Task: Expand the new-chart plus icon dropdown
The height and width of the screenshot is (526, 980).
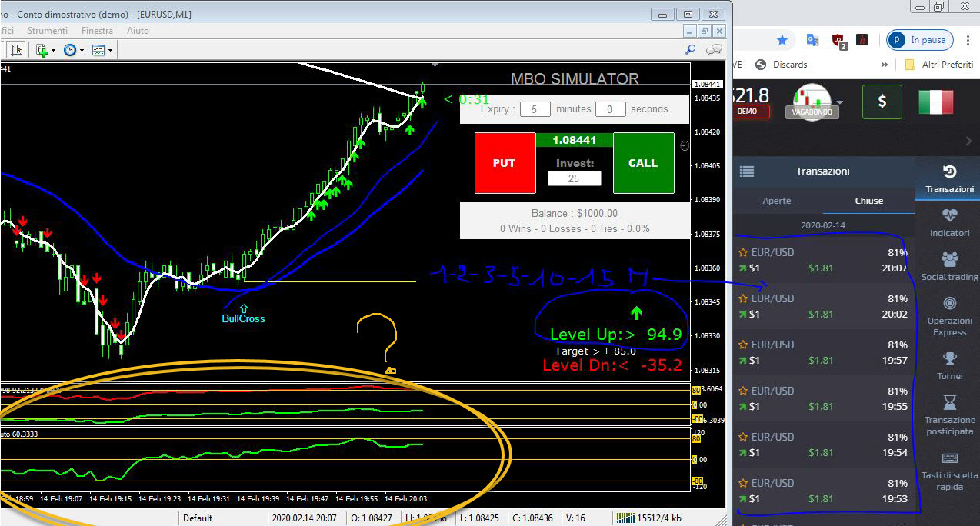Action: click(54, 50)
